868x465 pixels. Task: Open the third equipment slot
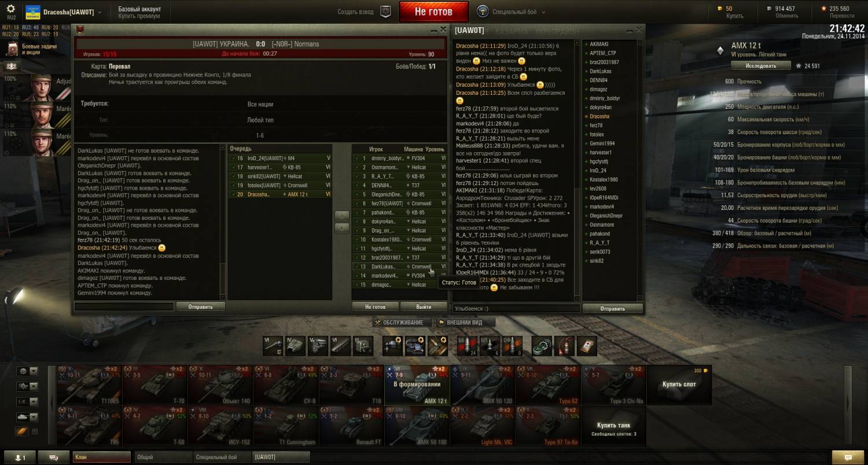438,346
